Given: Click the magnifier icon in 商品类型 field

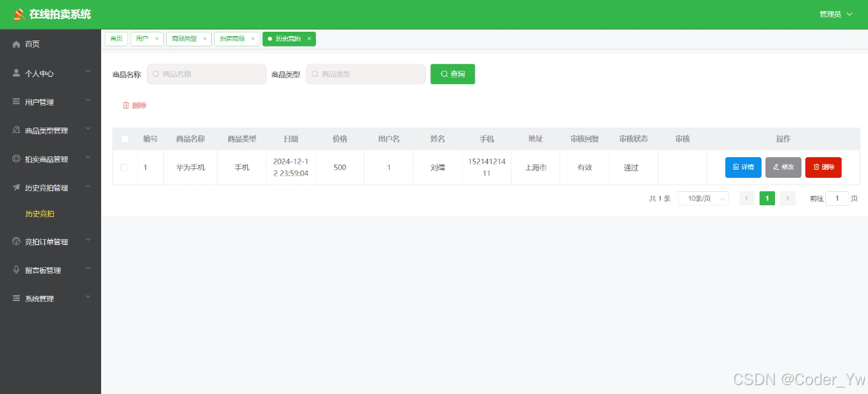Looking at the screenshot, I should point(315,74).
